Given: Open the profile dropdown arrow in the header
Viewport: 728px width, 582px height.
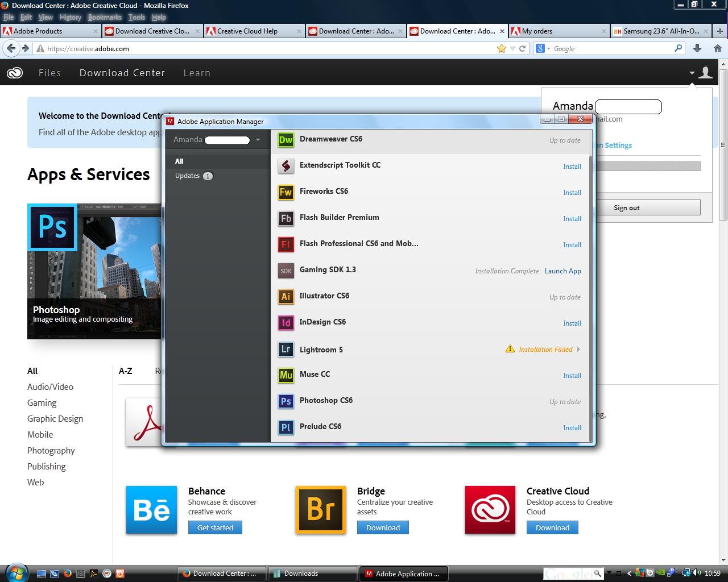Looking at the screenshot, I should pos(692,73).
